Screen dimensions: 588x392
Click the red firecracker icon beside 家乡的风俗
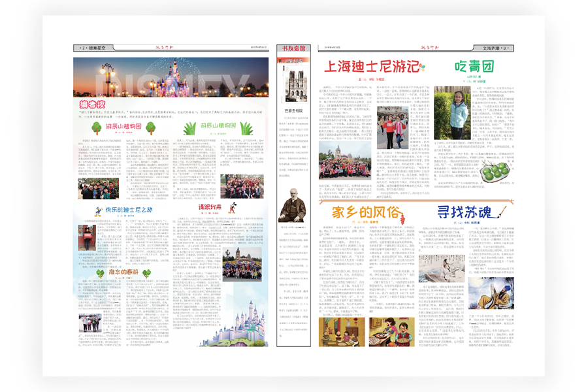point(402,218)
